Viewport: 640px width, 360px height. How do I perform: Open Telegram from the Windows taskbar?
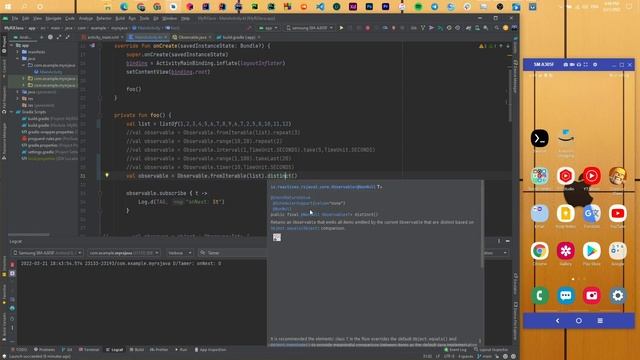point(434,7)
